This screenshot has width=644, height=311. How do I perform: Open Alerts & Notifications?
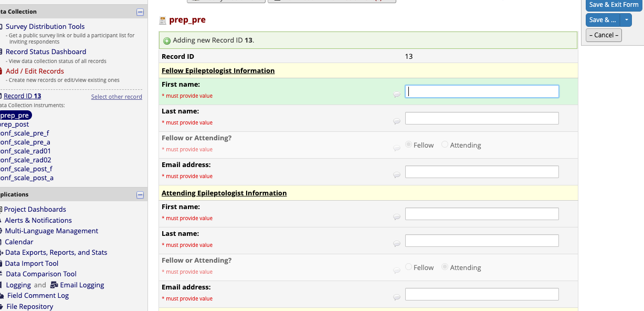(x=38, y=220)
